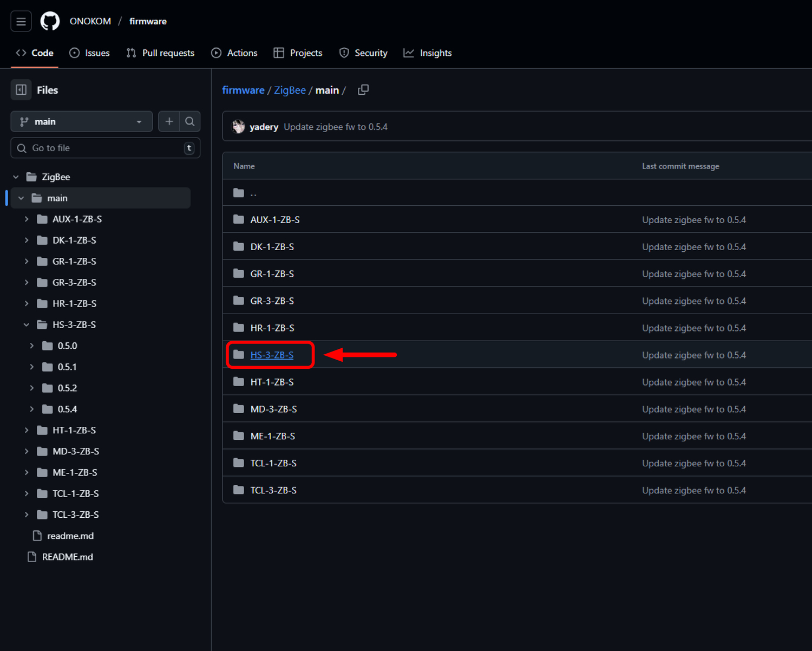Screen dimensions: 812x651
Task: Open the hamburger navigation menu
Action: pyautogui.click(x=21, y=22)
